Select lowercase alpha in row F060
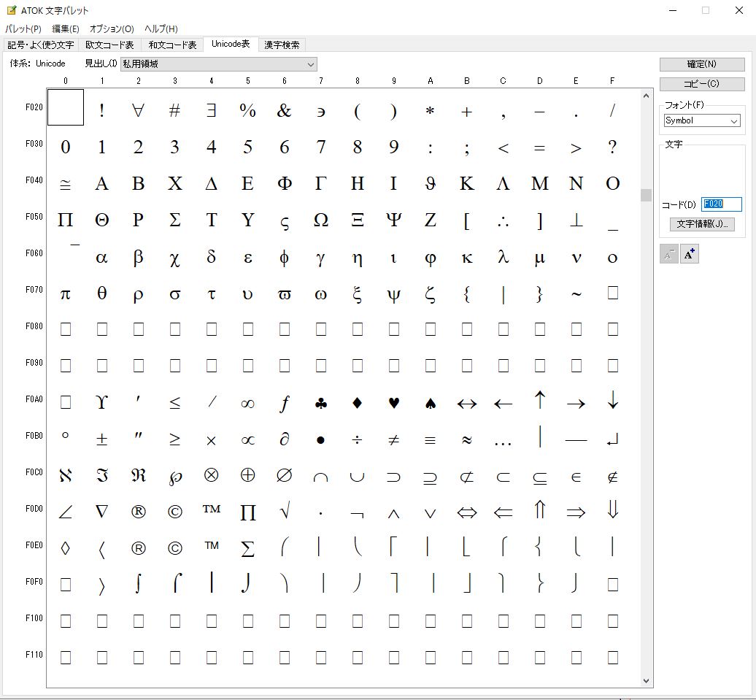The height and width of the screenshot is (700, 756). (x=101, y=258)
